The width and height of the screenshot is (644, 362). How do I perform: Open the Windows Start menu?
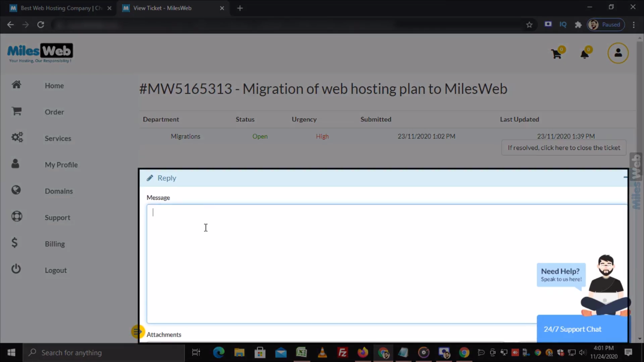point(11,353)
